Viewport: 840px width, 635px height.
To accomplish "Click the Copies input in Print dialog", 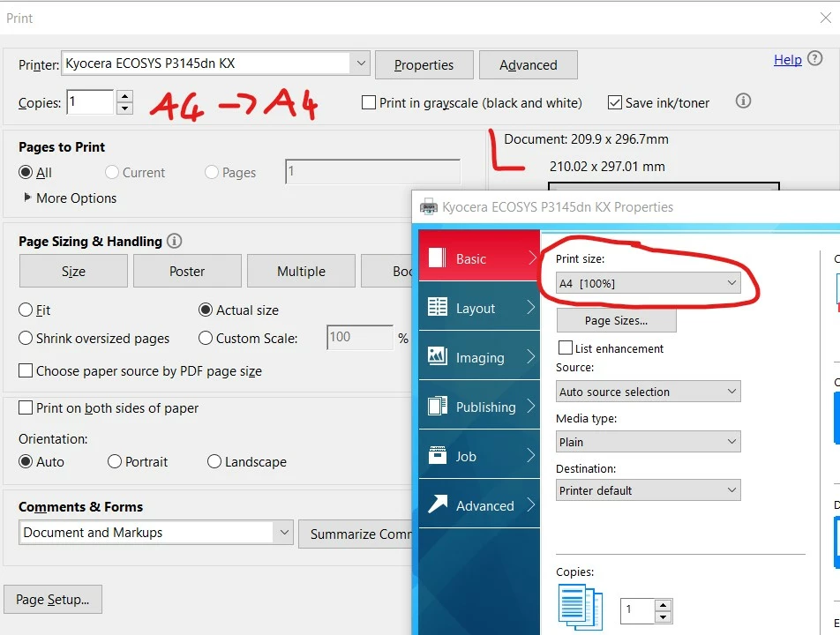I will tap(90, 101).
